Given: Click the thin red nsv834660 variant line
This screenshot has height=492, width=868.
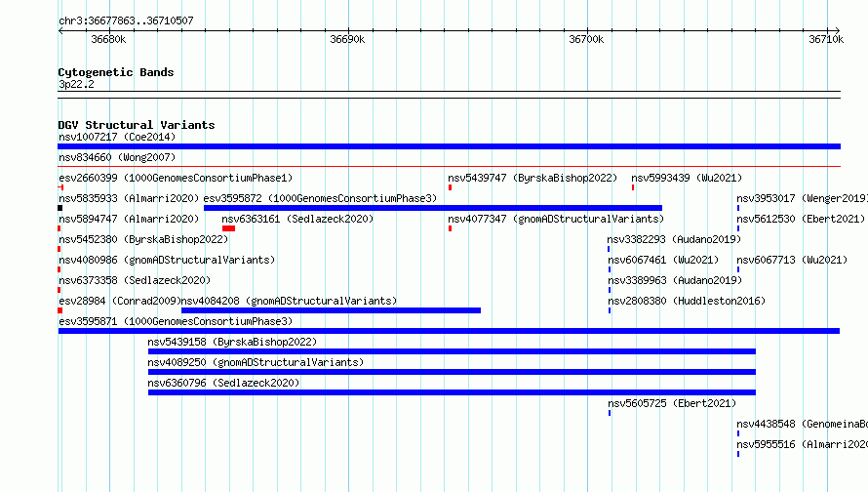Looking at the screenshot, I should pos(449,166).
